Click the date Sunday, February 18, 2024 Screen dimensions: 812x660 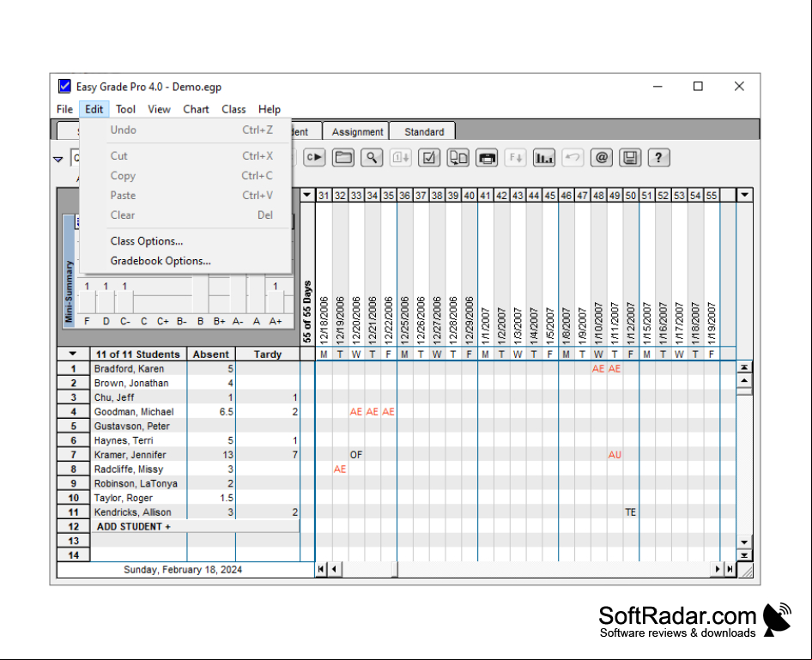[183, 569]
